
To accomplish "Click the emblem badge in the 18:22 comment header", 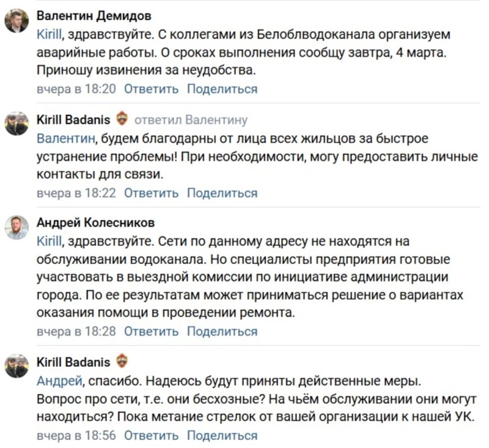I will tap(121, 119).
